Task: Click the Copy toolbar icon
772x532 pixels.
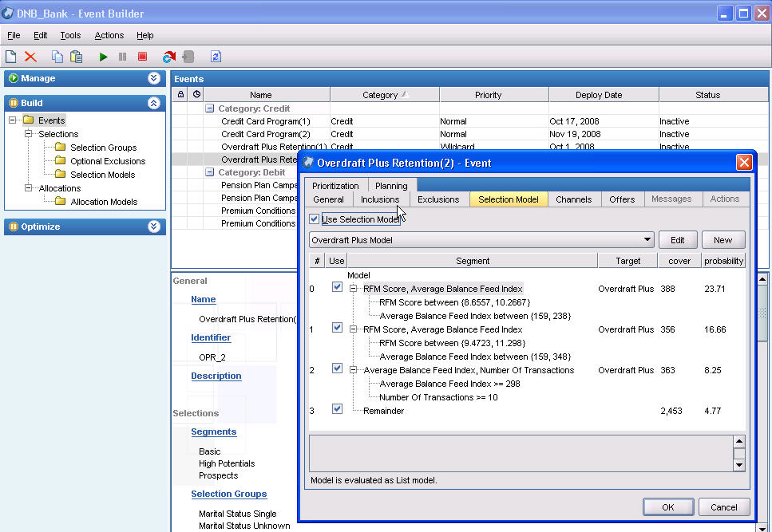Action: click(x=57, y=57)
